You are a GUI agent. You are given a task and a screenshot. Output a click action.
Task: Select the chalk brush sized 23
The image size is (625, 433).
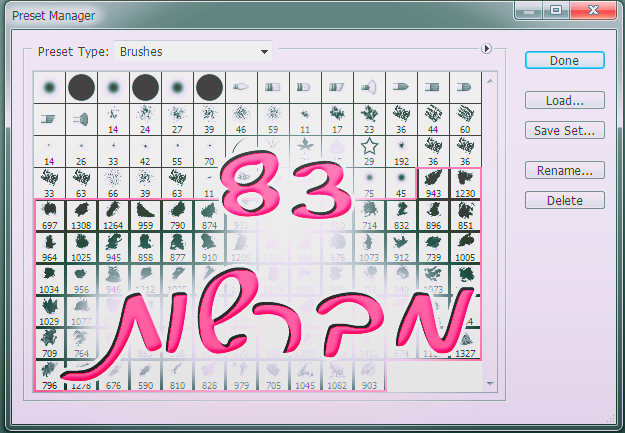tap(369, 120)
